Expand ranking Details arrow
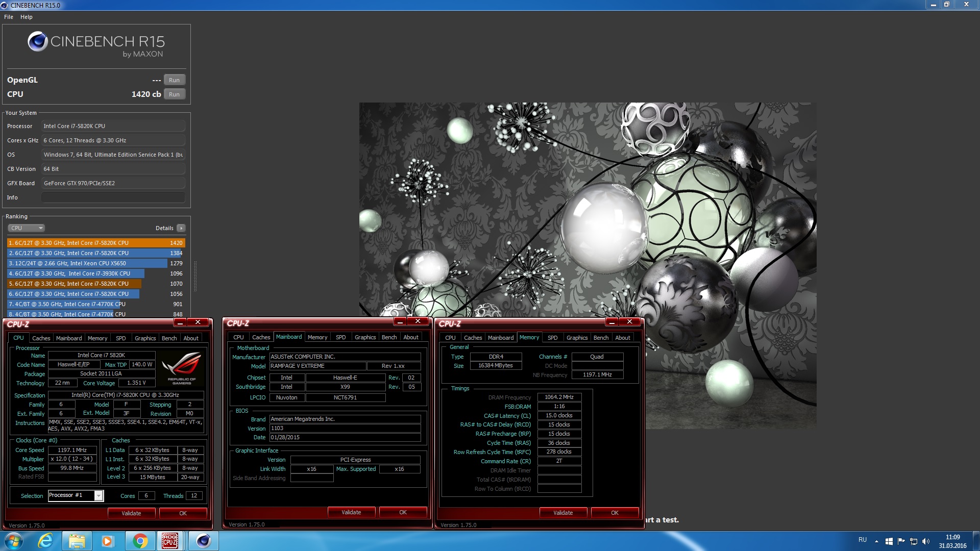The width and height of the screenshot is (980, 551). tap(181, 228)
